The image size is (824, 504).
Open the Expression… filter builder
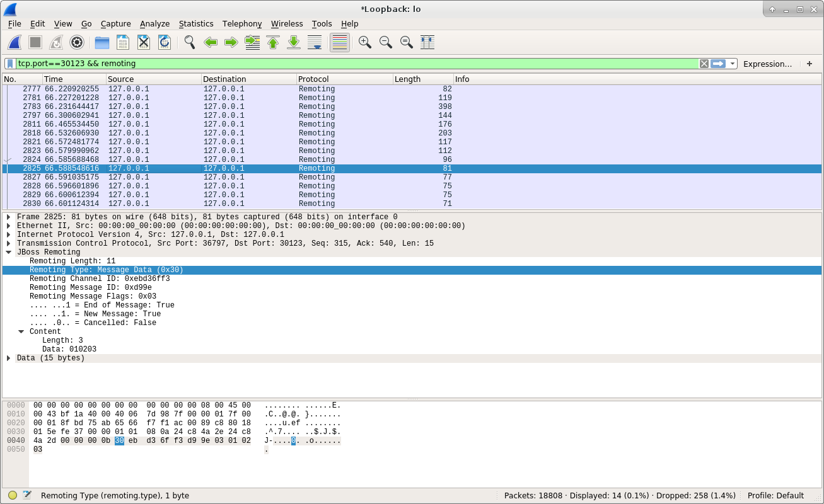[x=767, y=64]
